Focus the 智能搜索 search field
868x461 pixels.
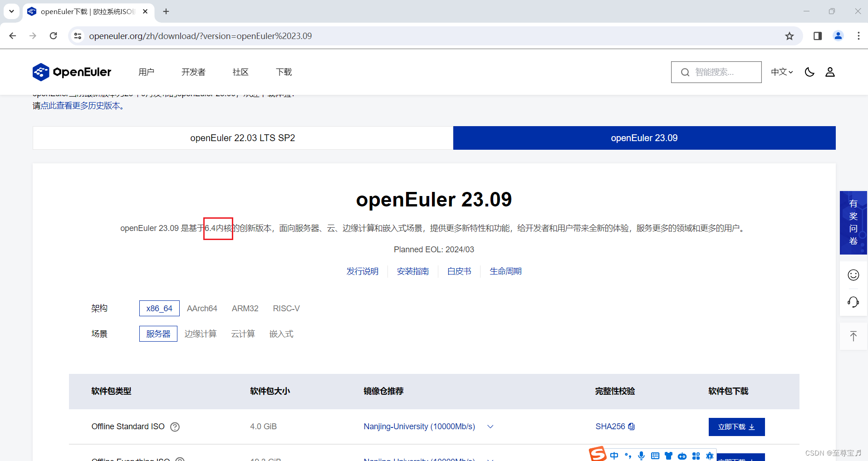pos(716,72)
